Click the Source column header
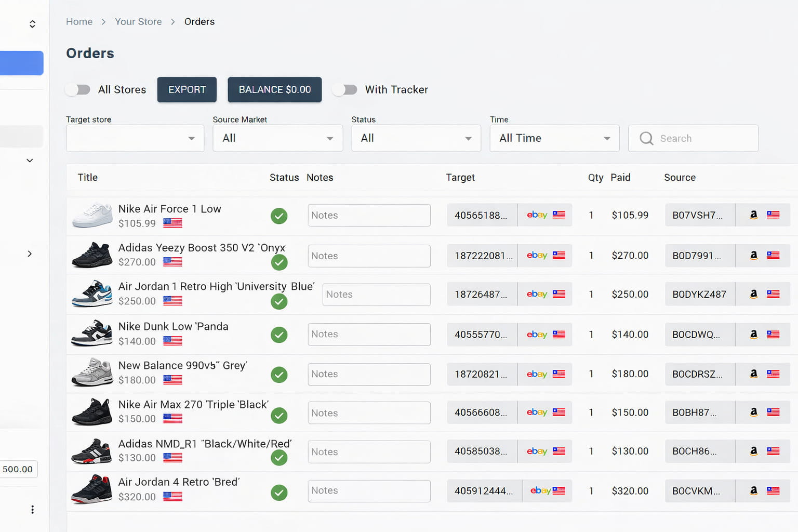 (x=680, y=177)
